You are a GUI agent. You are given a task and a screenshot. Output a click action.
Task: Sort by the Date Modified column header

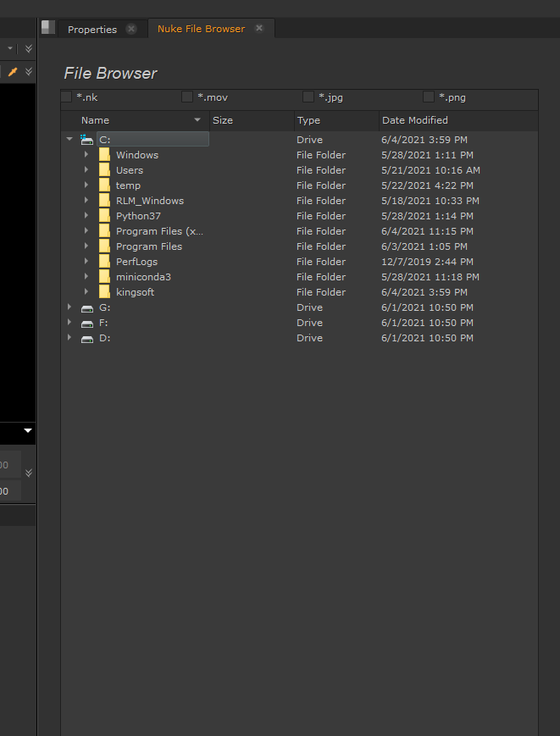coord(415,120)
